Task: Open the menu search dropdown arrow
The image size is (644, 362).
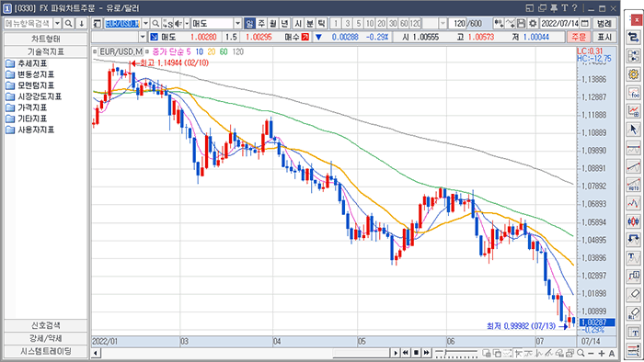Action: [x=57, y=24]
